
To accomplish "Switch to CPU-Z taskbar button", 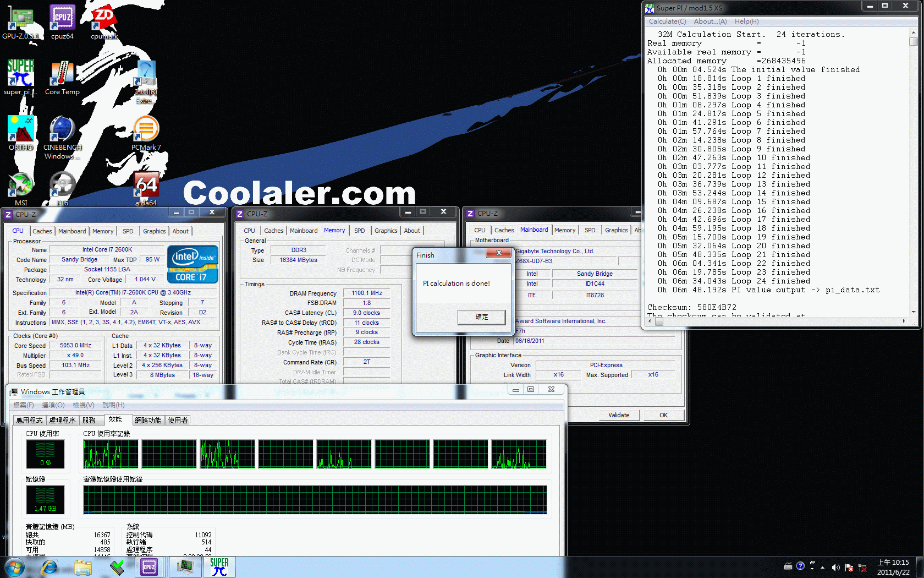I will (x=149, y=567).
